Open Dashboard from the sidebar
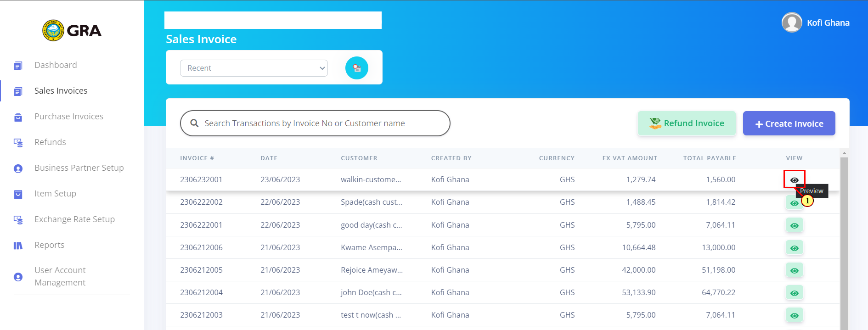The width and height of the screenshot is (868, 330). (x=56, y=65)
